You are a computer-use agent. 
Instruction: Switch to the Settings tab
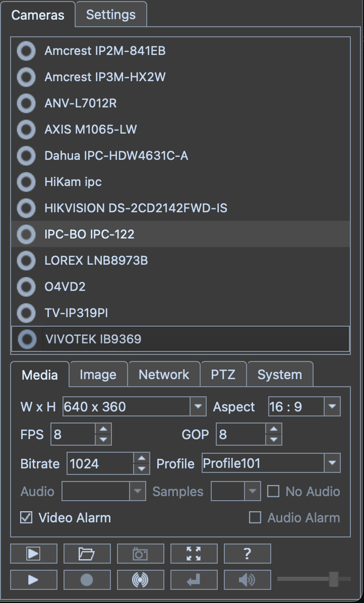[111, 15]
